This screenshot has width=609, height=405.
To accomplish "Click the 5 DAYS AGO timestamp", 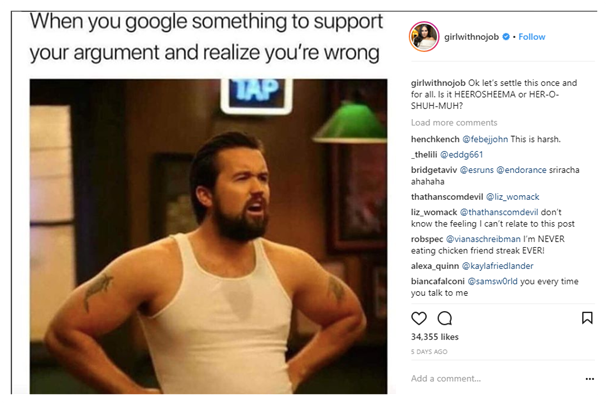I will [429, 352].
